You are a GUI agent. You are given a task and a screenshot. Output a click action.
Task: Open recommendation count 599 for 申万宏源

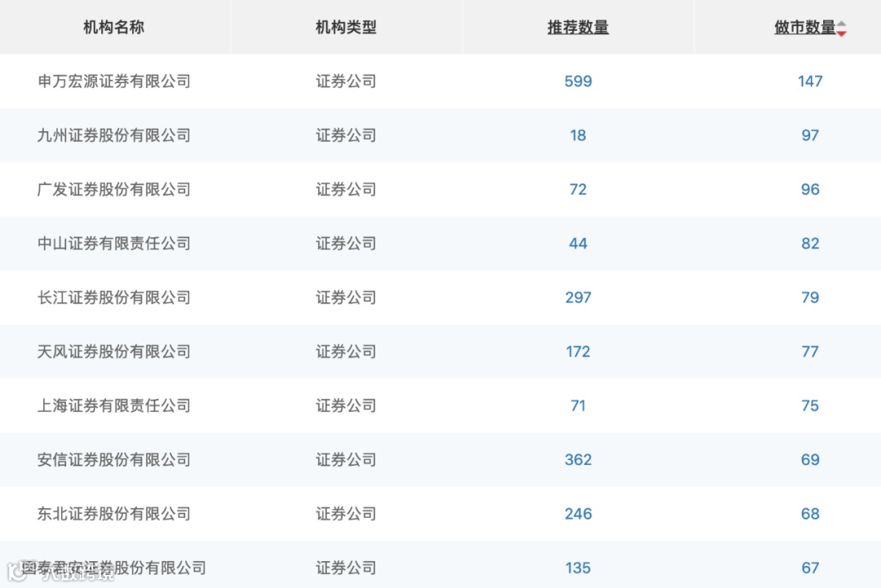pos(578,82)
